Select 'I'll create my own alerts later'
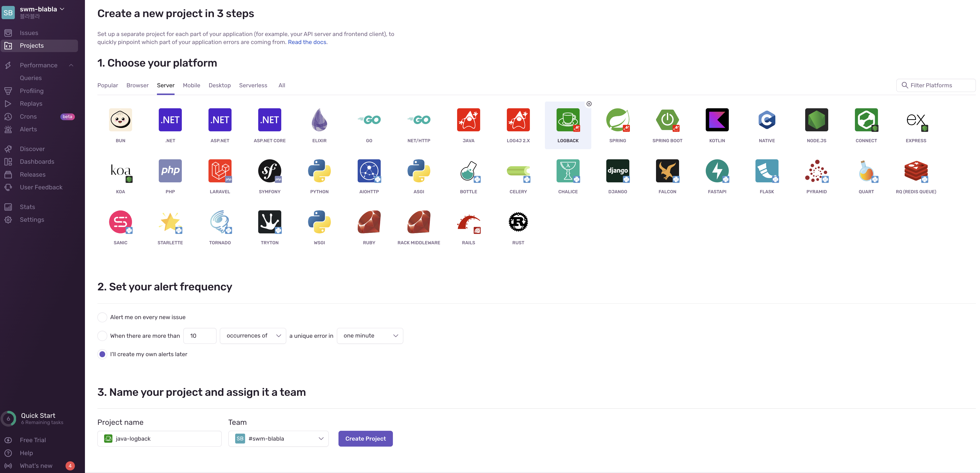980x473 pixels. point(102,354)
